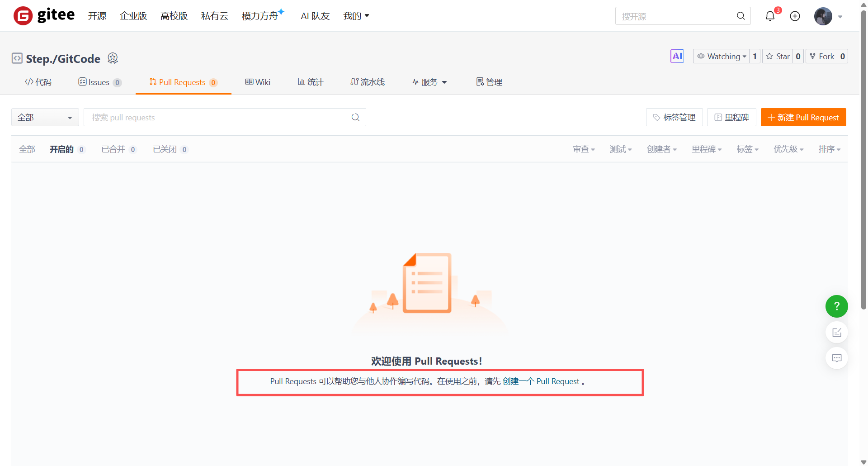This screenshot has height=466, width=868.
Task: Expand the 审查 filter dropdown
Action: (x=584, y=149)
